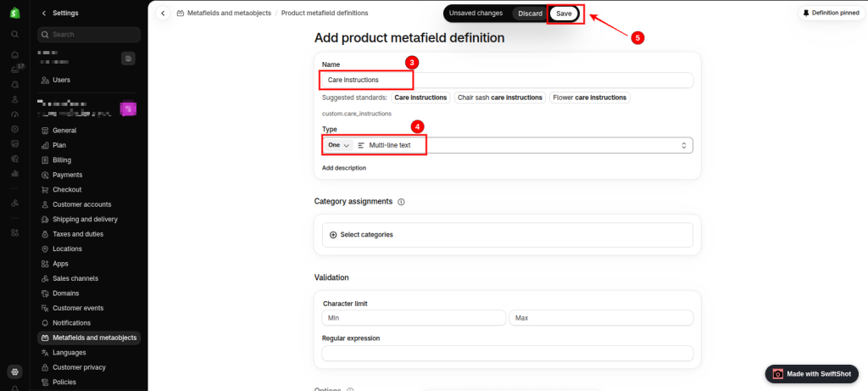Click the plus circle icon in Select categories
Viewport: 868px width, 391px height.
point(333,235)
